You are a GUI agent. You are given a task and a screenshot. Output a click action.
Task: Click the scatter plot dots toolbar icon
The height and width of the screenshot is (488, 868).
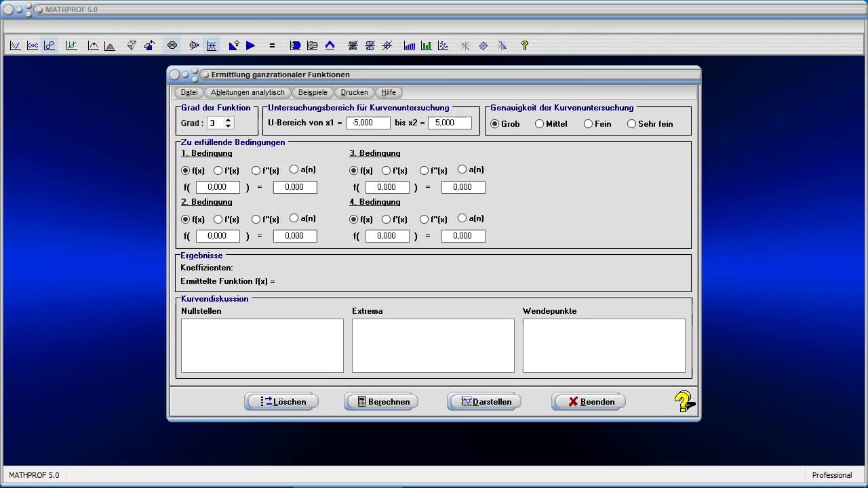pyautogui.click(x=443, y=45)
